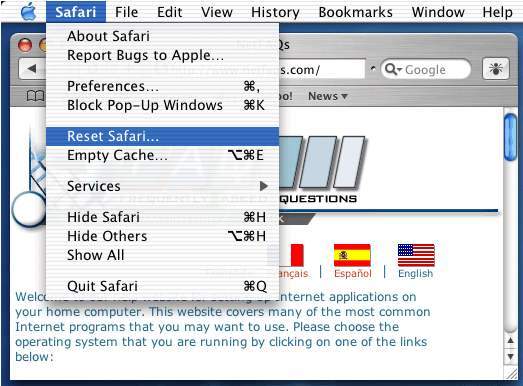Click the address bar URL field
Viewport: 523px width, 386px height.
tap(322, 69)
